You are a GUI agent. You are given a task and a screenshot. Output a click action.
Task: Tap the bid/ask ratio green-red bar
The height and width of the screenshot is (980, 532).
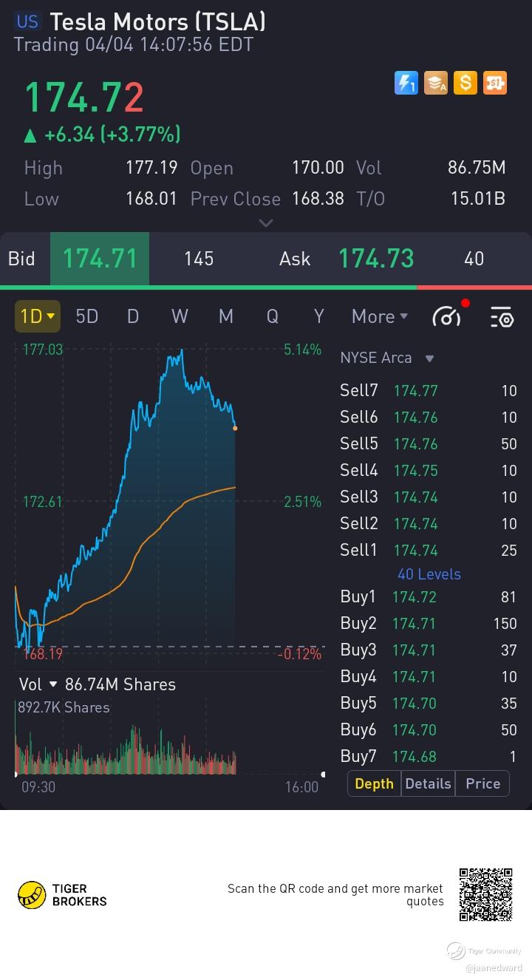click(266, 287)
